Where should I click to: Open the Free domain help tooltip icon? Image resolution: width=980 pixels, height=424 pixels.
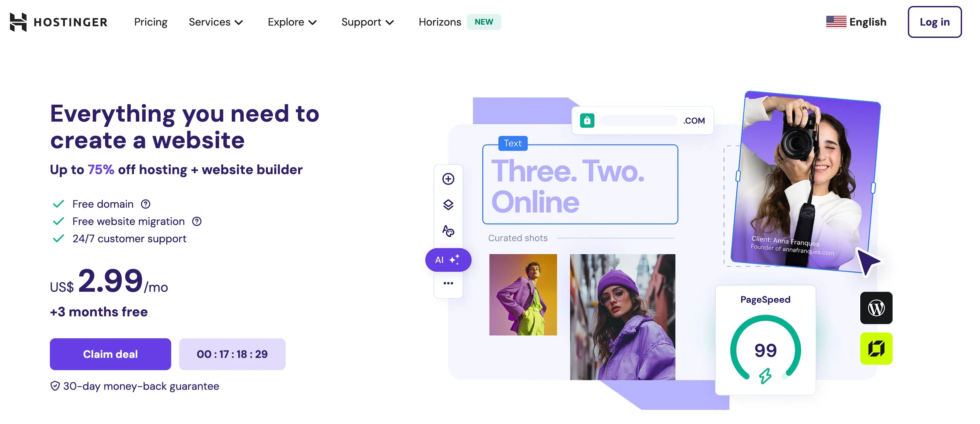(145, 204)
